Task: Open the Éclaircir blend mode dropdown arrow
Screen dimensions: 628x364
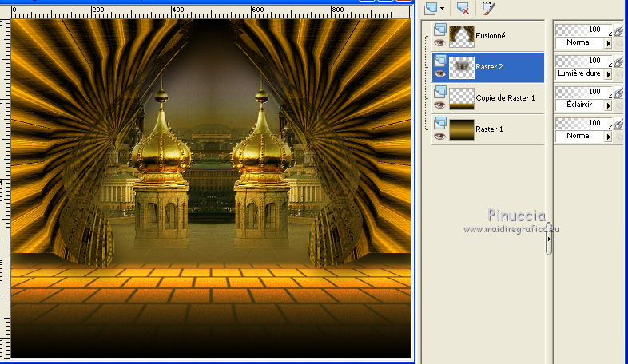Action: pyautogui.click(x=608, y=105)
